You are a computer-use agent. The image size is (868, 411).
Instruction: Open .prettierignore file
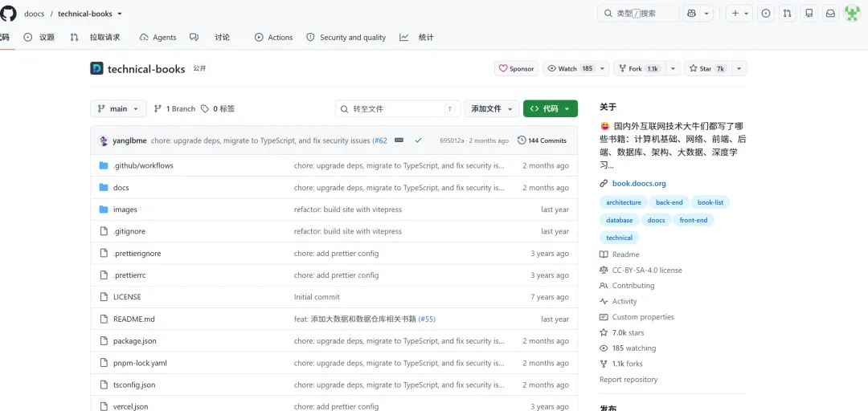point(137,254)
